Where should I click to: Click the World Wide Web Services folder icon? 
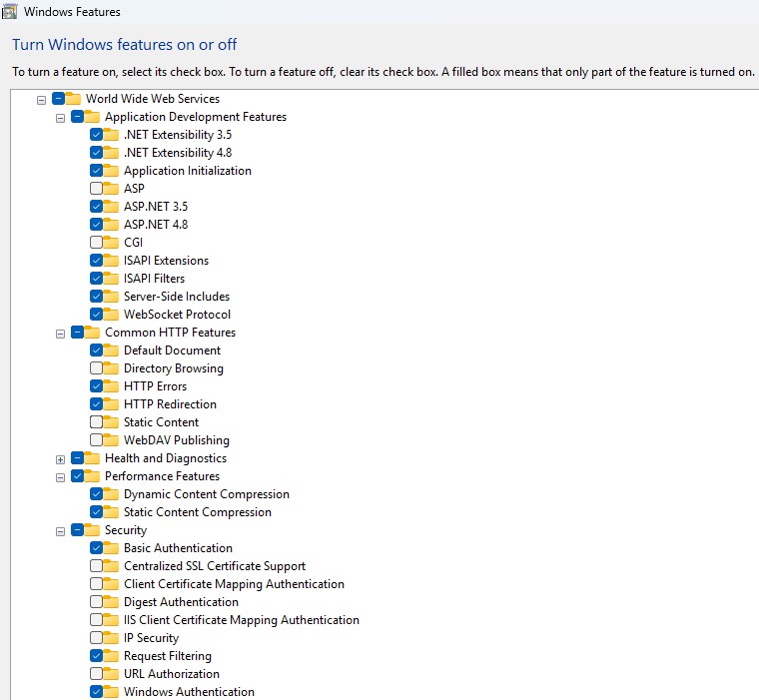click(73, 99)
